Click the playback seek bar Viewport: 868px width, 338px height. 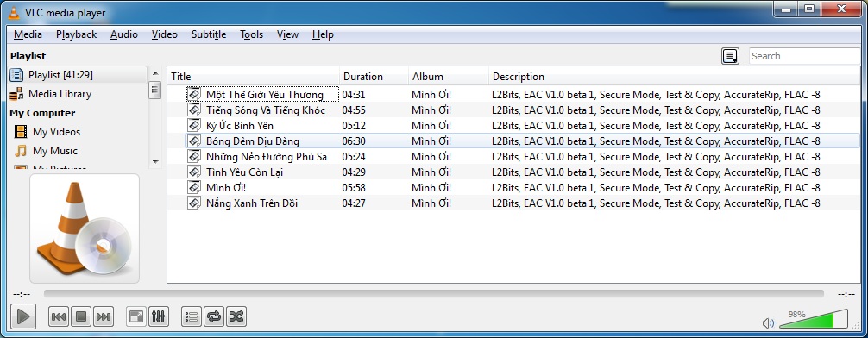(433, 294)
